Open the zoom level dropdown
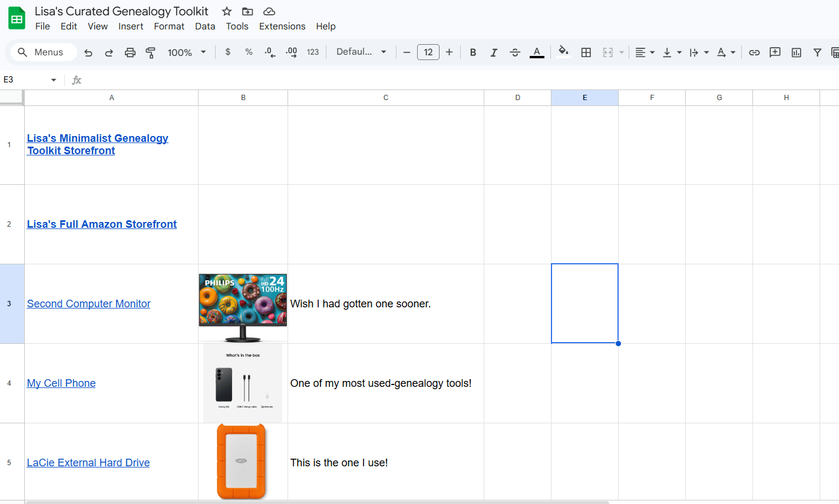The image size is (839, 504). click(187, 52)
